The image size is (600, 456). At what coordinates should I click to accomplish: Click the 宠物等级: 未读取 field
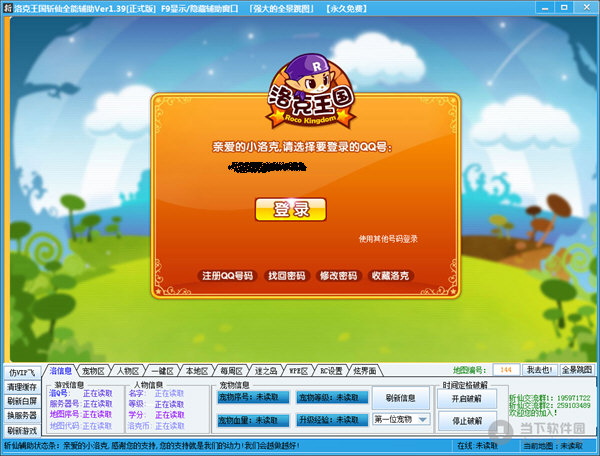coord(332,397)
